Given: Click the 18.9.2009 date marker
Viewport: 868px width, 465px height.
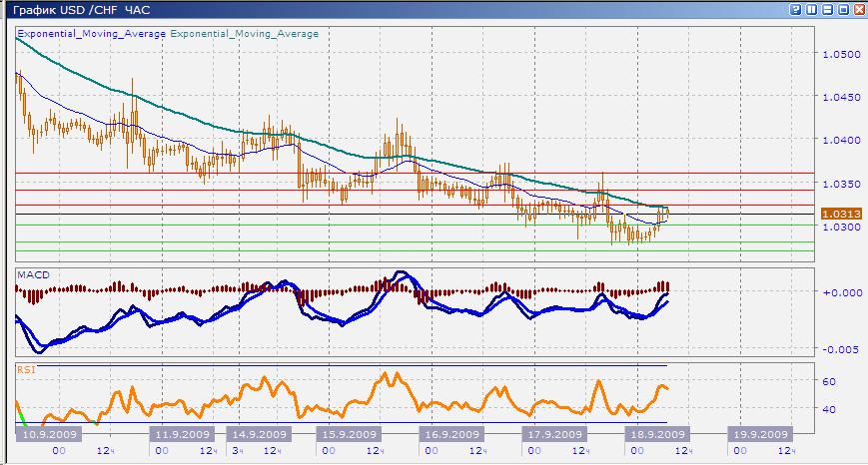Looking at the screenshot, I should [653, 435].
